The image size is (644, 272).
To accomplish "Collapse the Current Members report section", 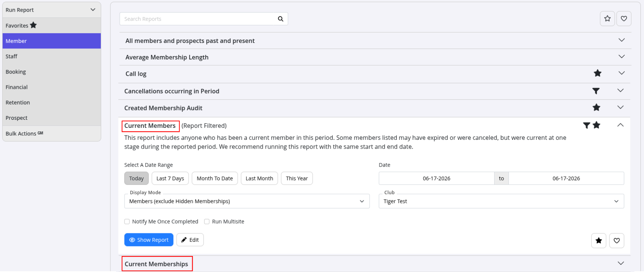I will (x=620, y=125).
